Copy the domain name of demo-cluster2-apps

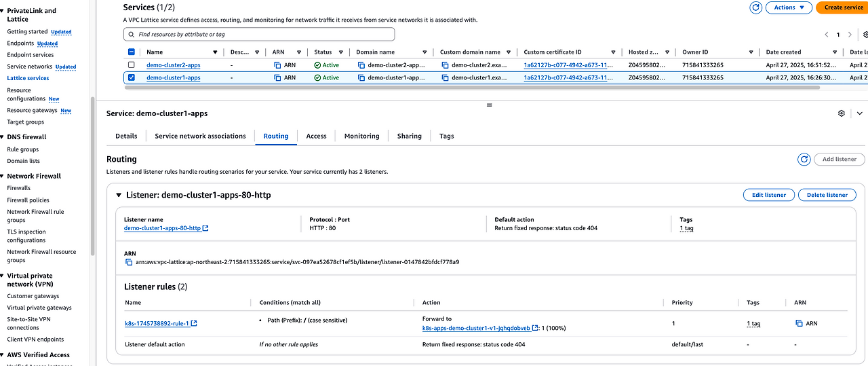click(x=361, y=65)
